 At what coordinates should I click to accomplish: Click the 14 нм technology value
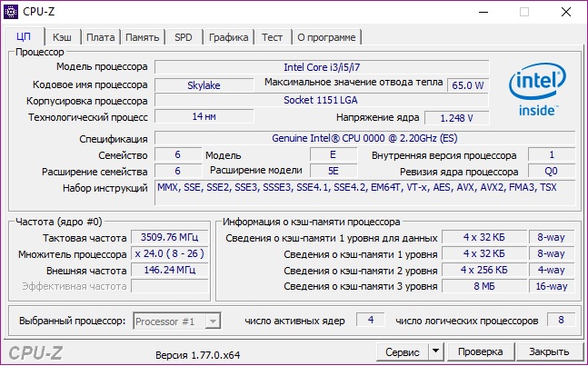point(204,116)
